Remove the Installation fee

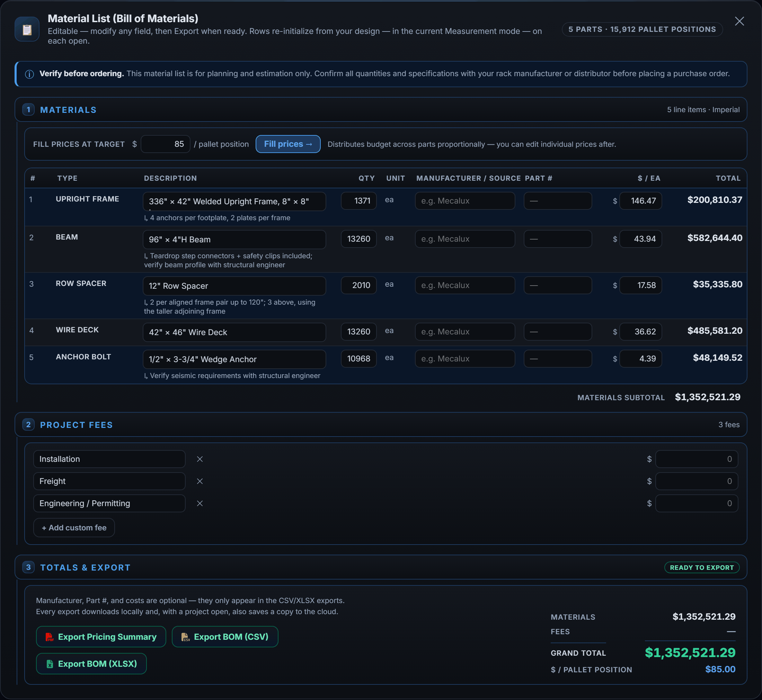pos(200,459)
